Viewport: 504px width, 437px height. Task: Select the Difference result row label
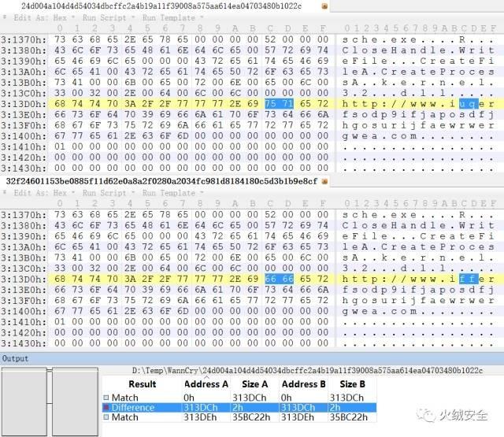pos(133,407)
